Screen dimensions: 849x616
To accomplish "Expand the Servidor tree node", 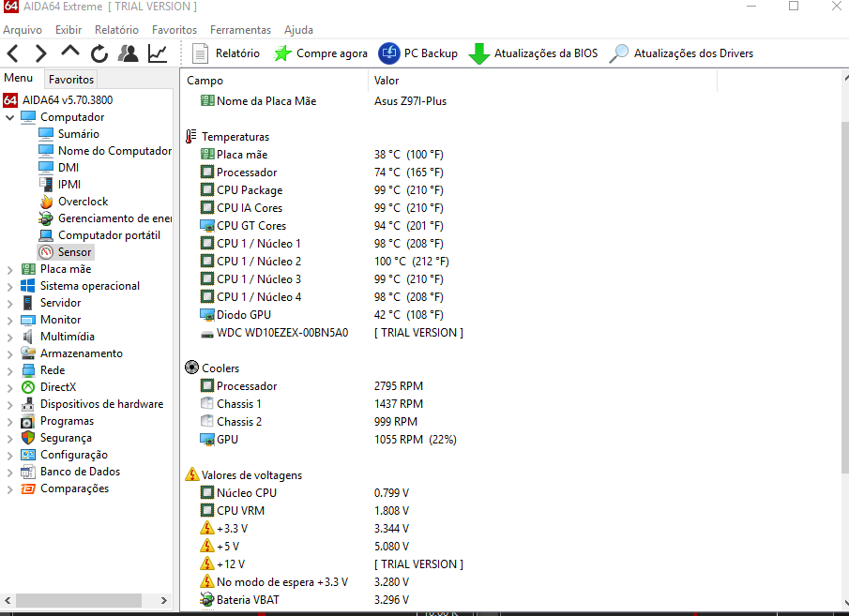I will [x=9, y=303].
